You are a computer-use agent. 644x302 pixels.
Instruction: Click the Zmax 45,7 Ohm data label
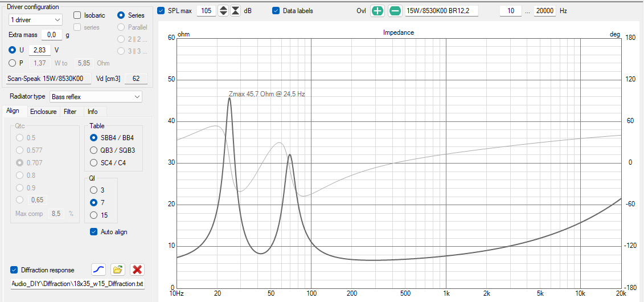pyautogui.click(x=266, y=93)
